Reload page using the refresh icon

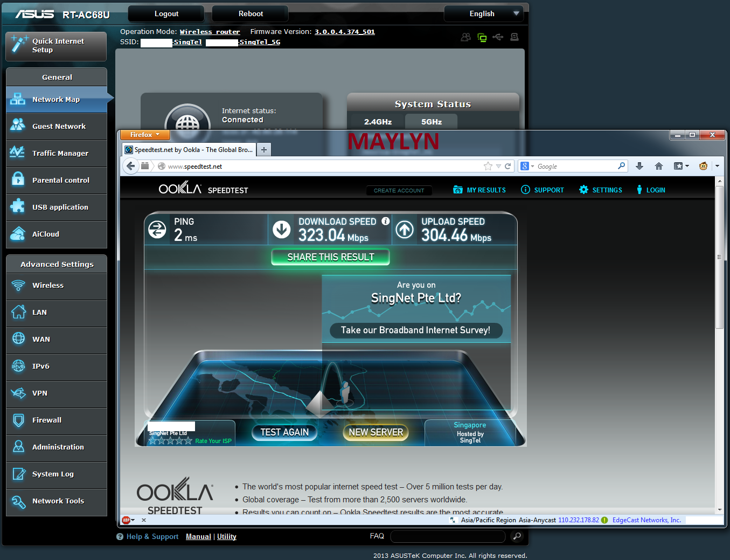coord(507,166)
